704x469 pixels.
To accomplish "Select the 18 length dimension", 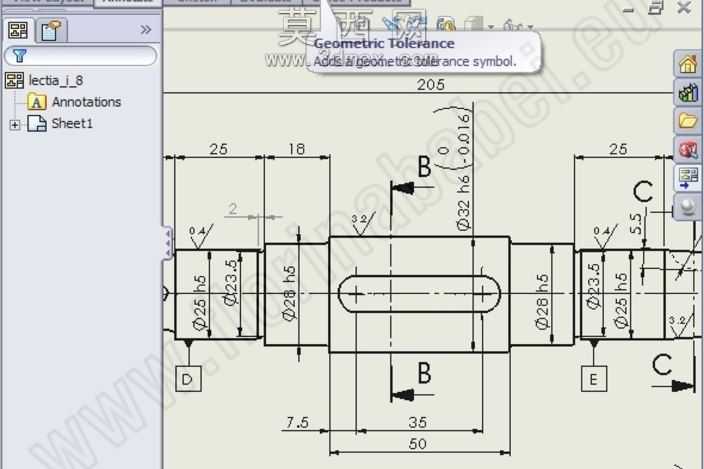I will (296, 149).
